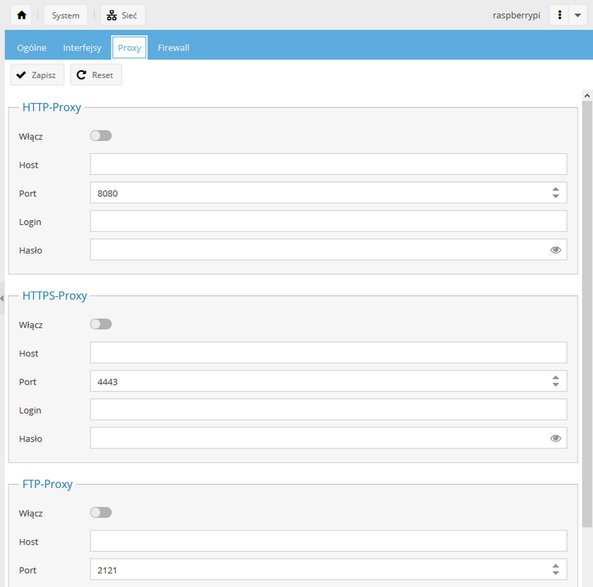Enable the FTP-Proxy Włącz toggle
593x587 pixels.
point(101,512)
